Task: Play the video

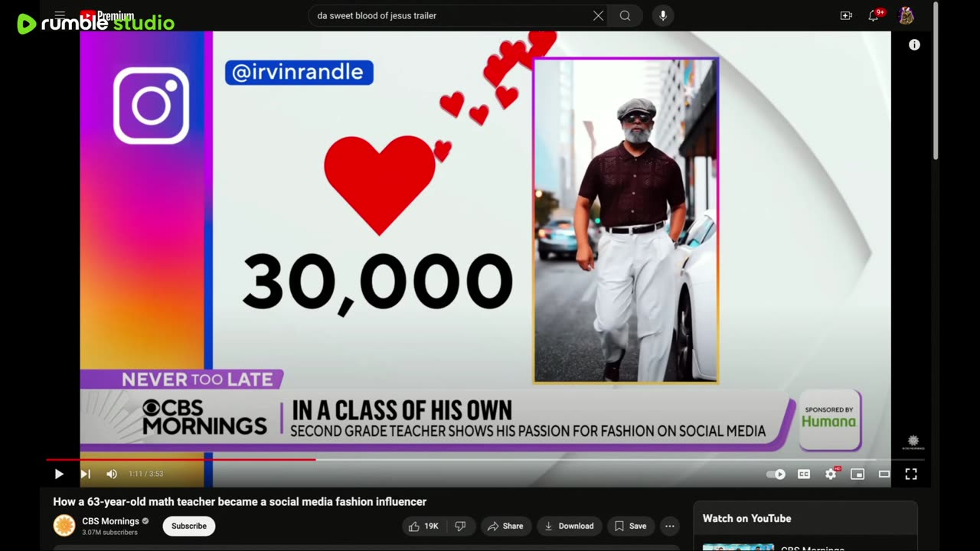Action: 59,474
